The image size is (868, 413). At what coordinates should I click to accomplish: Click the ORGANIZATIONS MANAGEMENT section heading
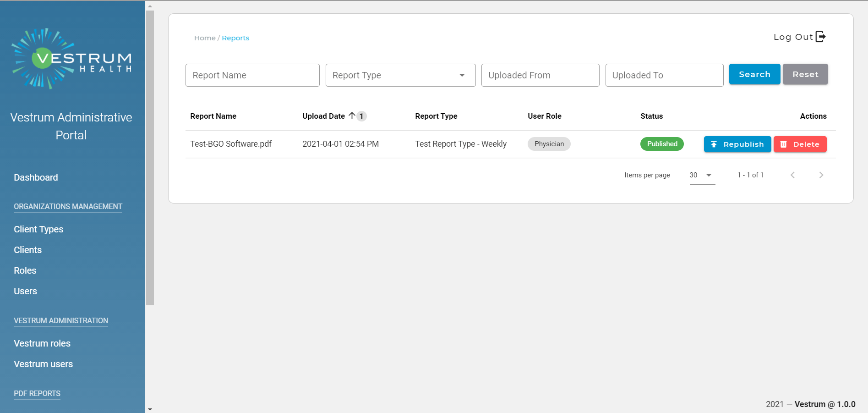(x=68, y=207)
